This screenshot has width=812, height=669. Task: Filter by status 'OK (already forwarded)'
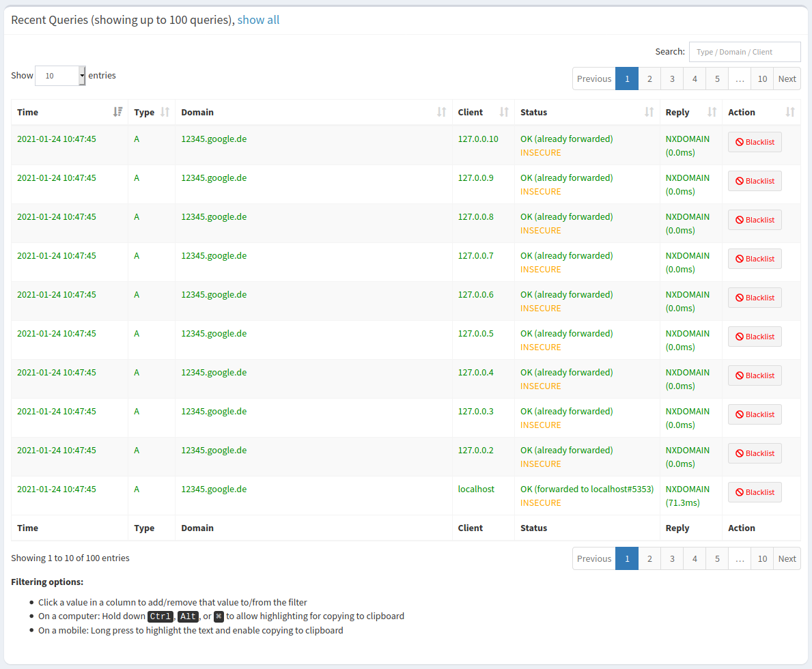pos(566,139)
